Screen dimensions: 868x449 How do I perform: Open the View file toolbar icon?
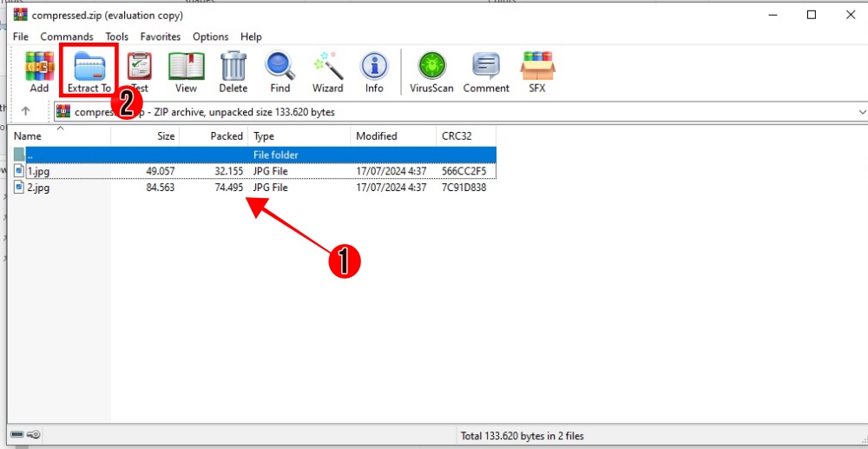point(186,66)
